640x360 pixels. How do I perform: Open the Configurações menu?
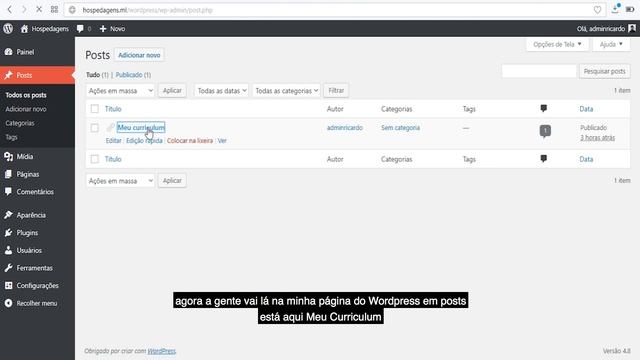pos(38,285)
